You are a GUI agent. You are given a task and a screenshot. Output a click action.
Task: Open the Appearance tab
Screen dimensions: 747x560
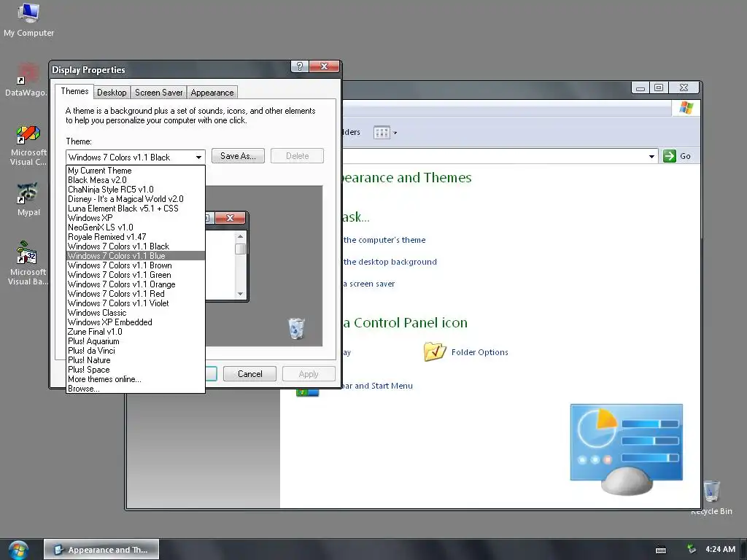(x=212, y=93)
